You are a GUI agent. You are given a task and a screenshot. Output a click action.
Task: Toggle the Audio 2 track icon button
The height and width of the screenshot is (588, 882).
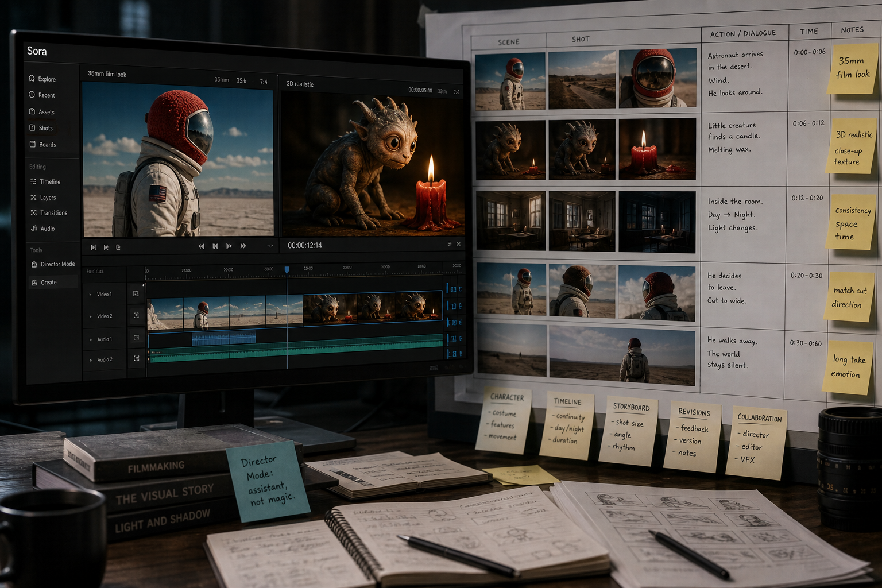(x=136, y=358)
